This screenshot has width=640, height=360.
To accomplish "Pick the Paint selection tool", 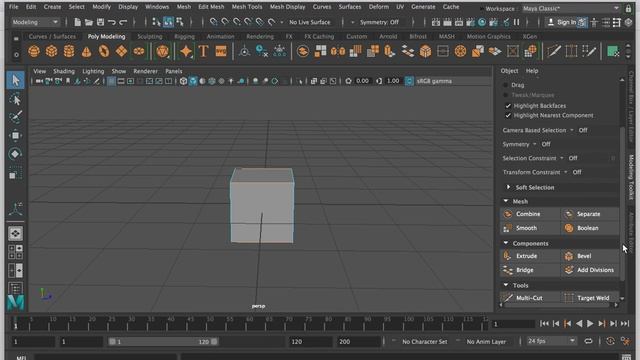I will click(x=16, y=117).
